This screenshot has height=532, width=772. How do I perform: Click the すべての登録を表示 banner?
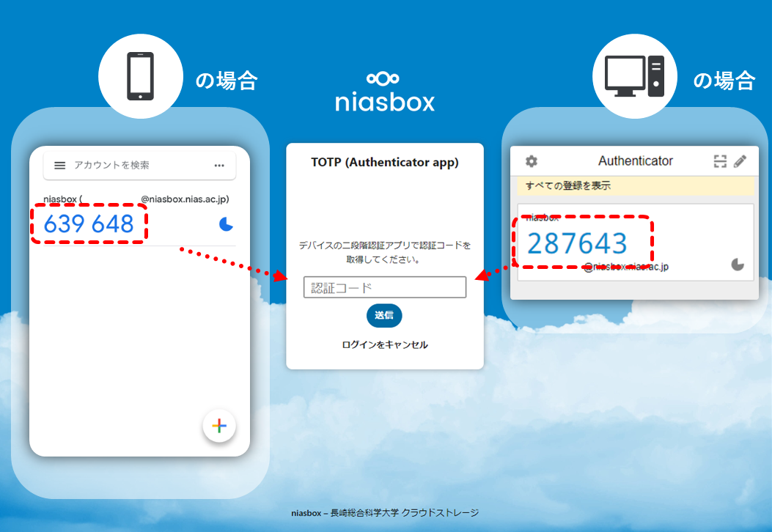[636, 185]
